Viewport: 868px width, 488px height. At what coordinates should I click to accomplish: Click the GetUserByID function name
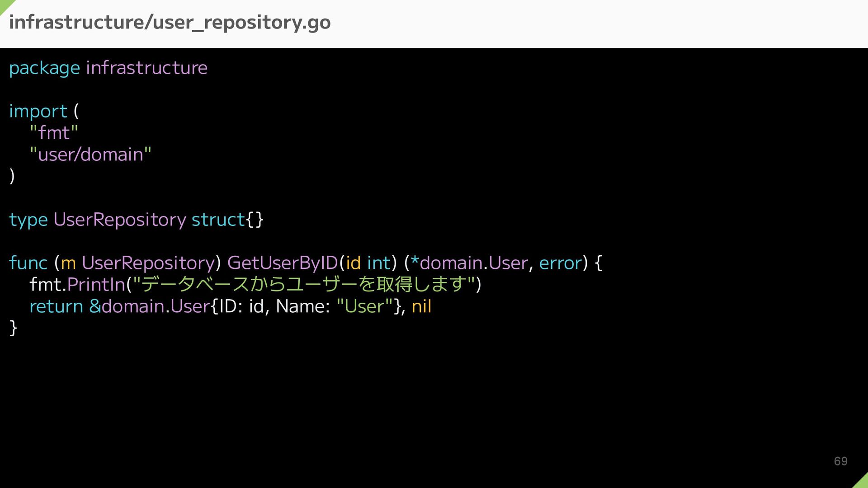(283, 263)
